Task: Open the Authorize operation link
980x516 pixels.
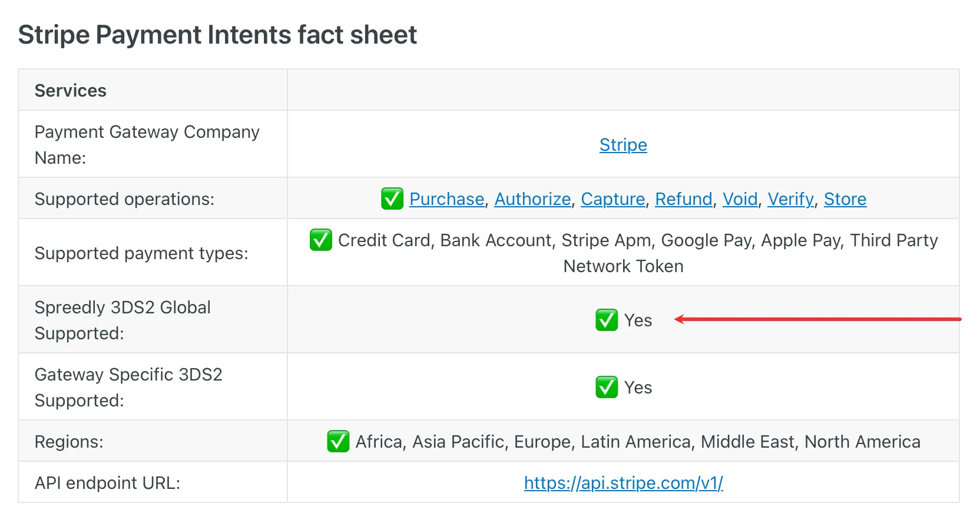Action: pos(533,199)
